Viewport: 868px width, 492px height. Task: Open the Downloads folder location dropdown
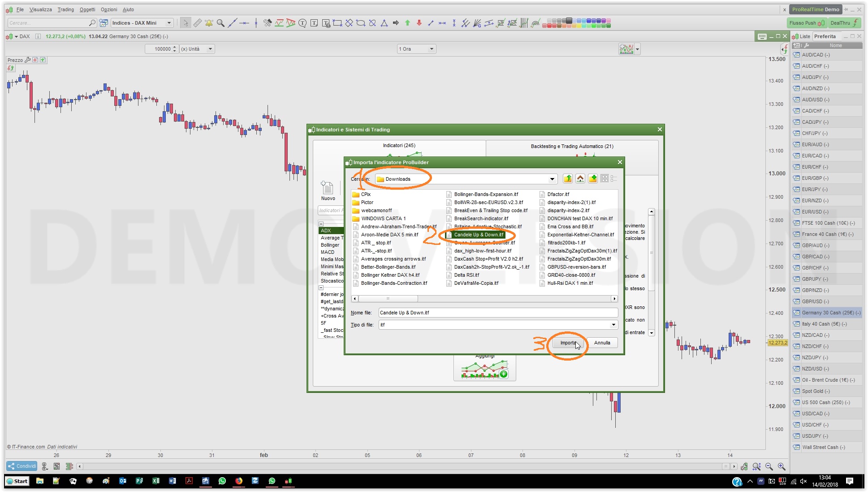click(552, 179)
